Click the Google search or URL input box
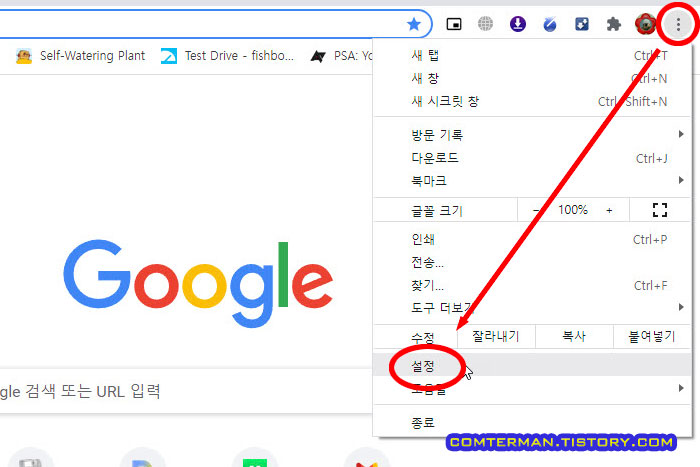 (185, 391)
